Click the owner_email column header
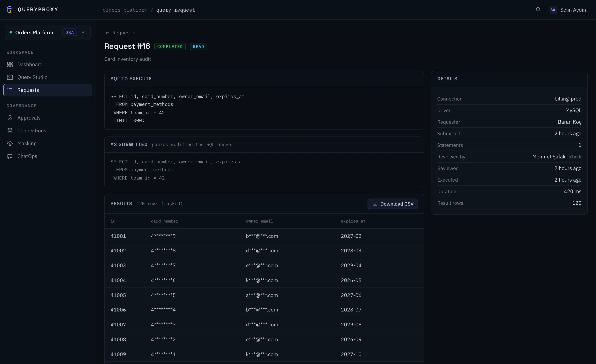 [259, 221]
